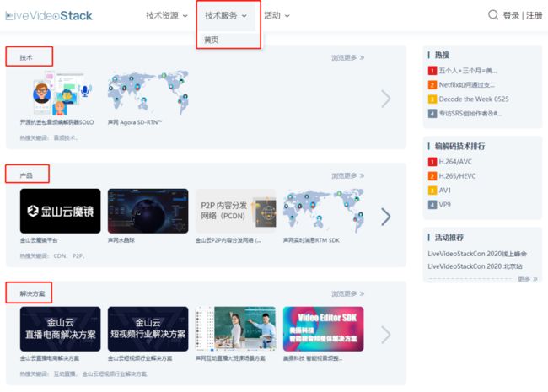Click 浏览更多 in the 技术 section
The height and width of the screenshot is (392, 548).
pos(347,57)
